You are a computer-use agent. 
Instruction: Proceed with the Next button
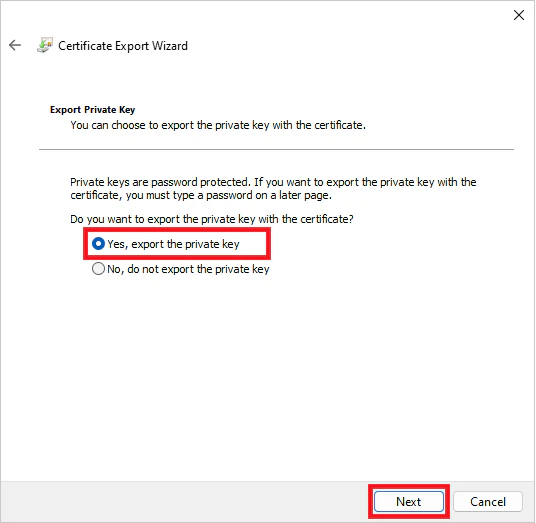pos(409,502)
